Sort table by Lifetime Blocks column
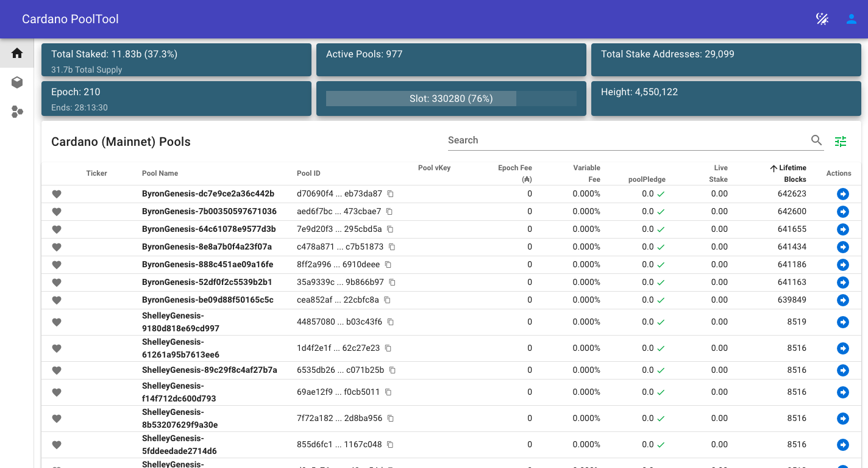 (788, 173)
